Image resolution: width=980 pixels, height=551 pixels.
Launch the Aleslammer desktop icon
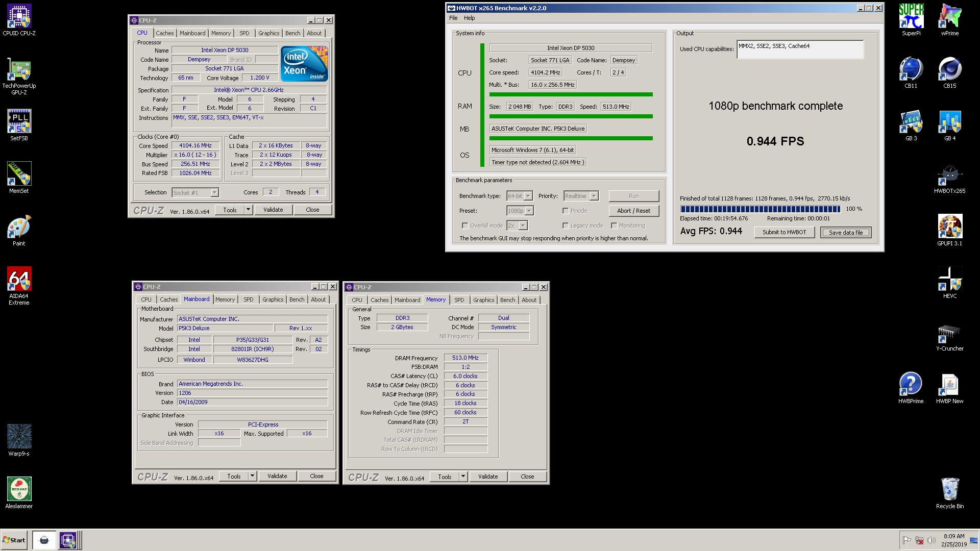click(x=19, y=493)
